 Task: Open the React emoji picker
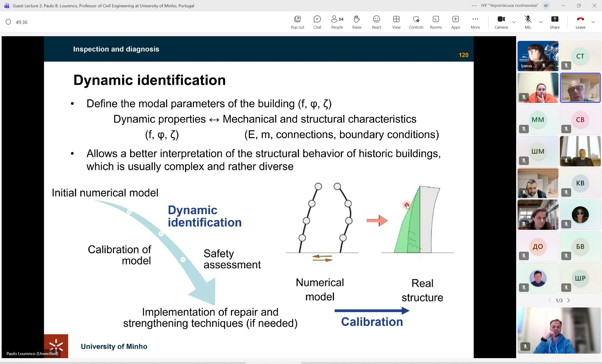tap(376, 22)
